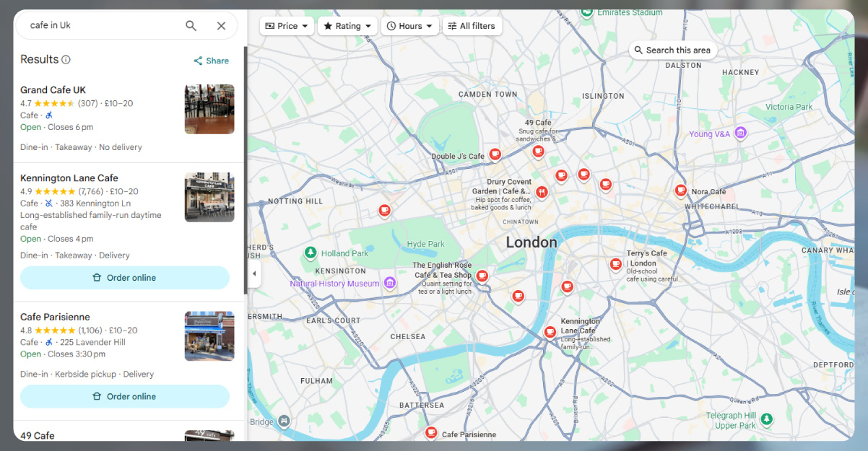Click the Share link in Results
This screenshot has height=451, width=868.
pyautogui.click(x=212, y=61)
